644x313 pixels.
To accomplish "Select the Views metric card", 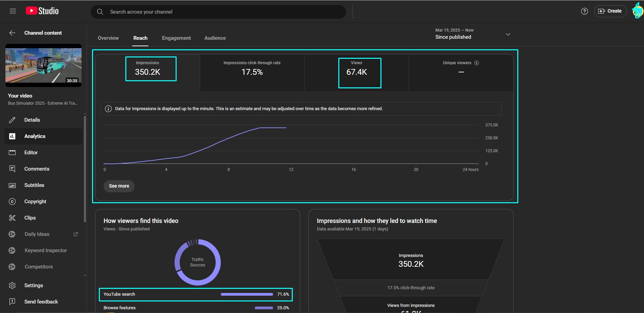I will 357,72.
